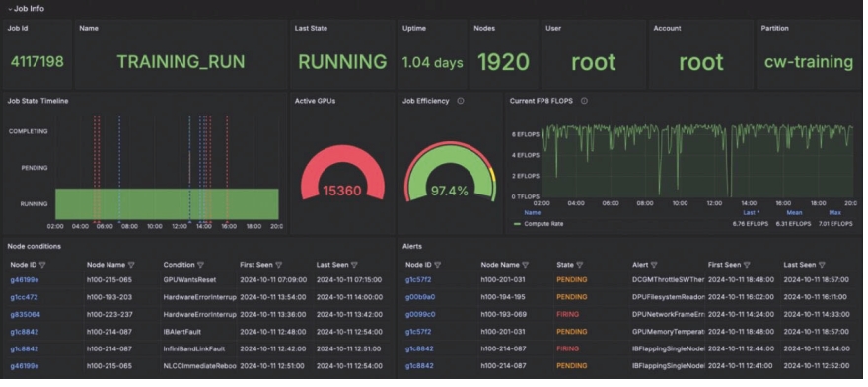Show info icon for Current FP8 FLOPS
This screenshot has width=868, height=387.
click(x=585, y=101)
